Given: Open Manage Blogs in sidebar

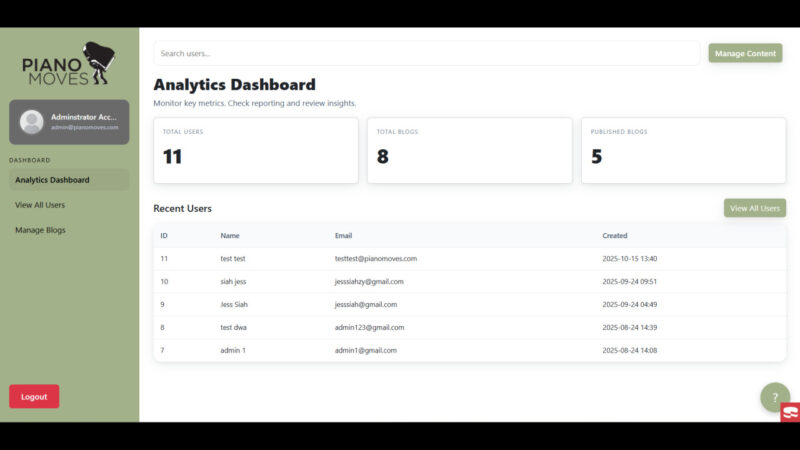Looking at the screenshot, I should click(40, 230).
